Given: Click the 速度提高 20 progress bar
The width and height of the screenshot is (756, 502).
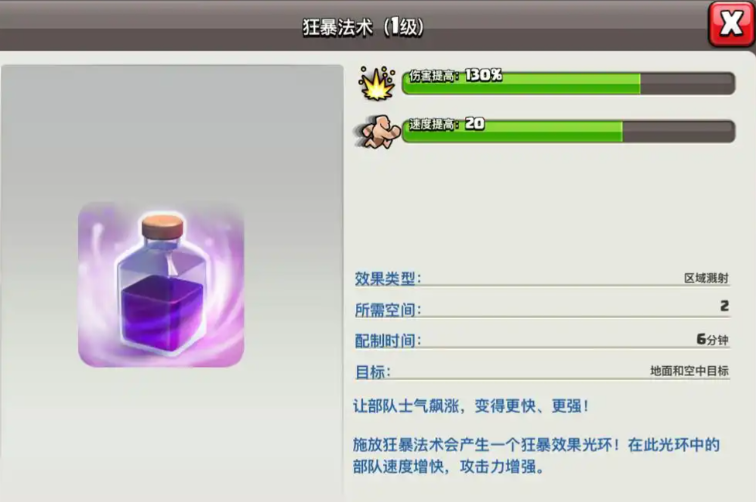Looking at the screenshot, I should point(568,131).
